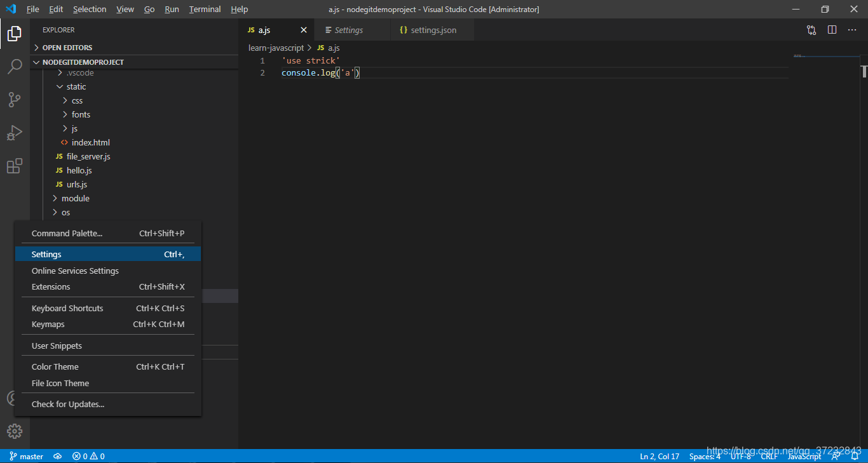Viewport: 868px width, 463px height.
Task: Click CRLF end-of-line setting
Action: coord(769,456)
